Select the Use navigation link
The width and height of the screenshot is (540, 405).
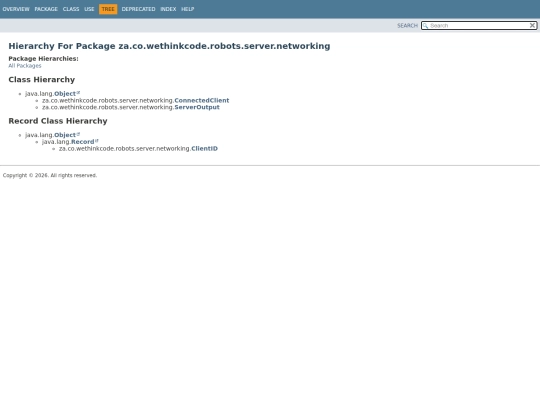[89, 9]
